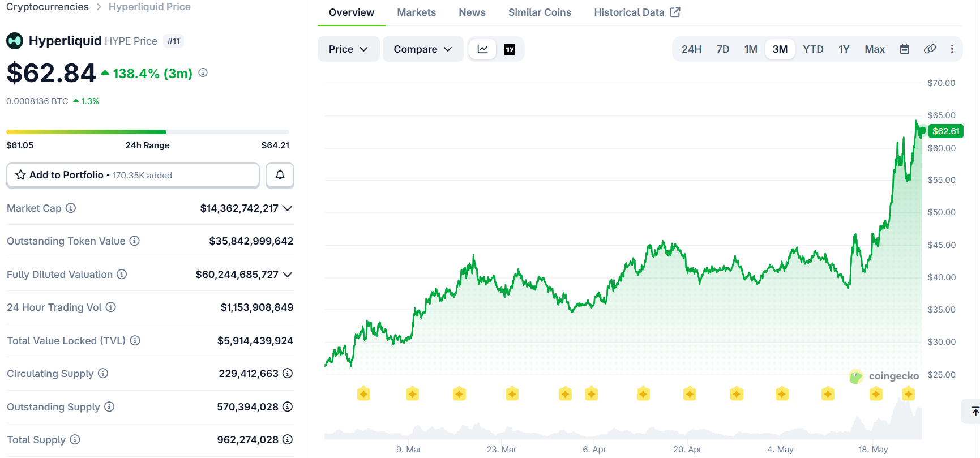Click Add to Portfolio button
980x458 pixels.
coord(133,175)
